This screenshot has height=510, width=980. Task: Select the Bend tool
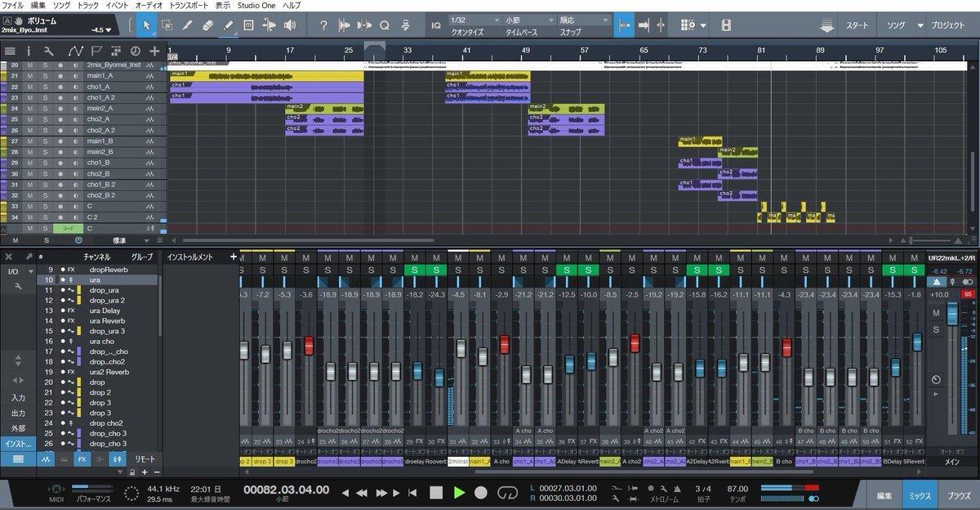pyautogui.click(x=269, y=25)
